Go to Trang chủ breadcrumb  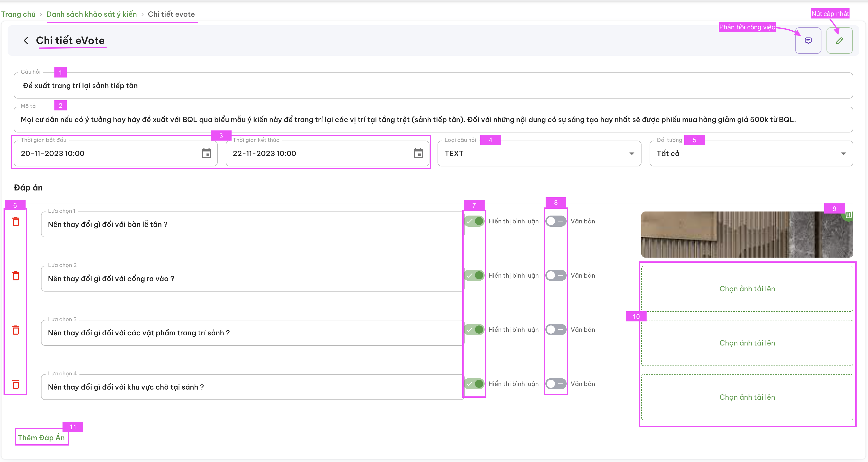tap(18, 14)
